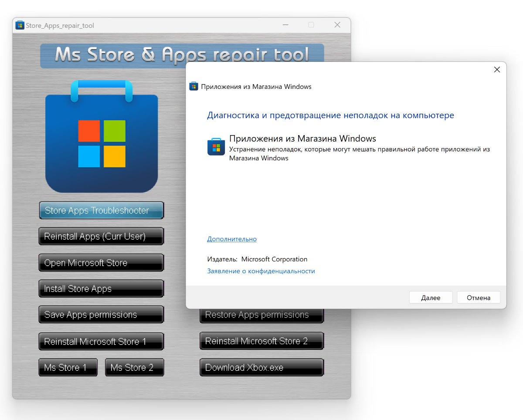Click the Далее button

(431, 298)
